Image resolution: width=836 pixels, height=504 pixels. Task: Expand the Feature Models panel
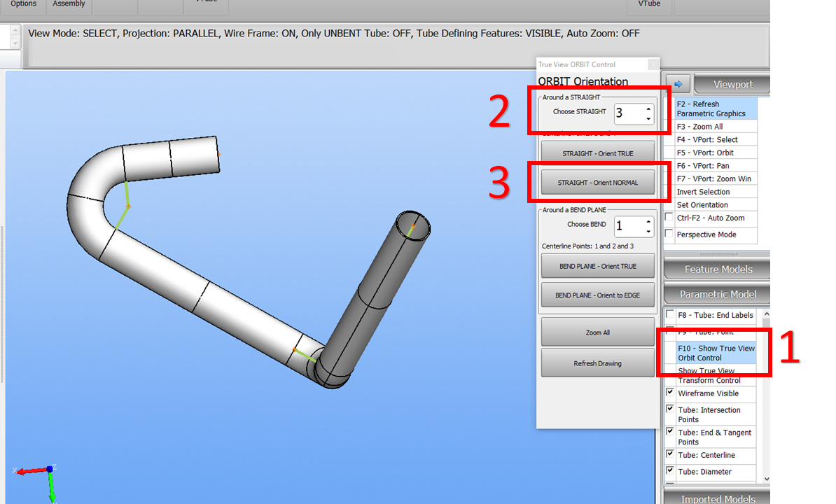(717, 269)
